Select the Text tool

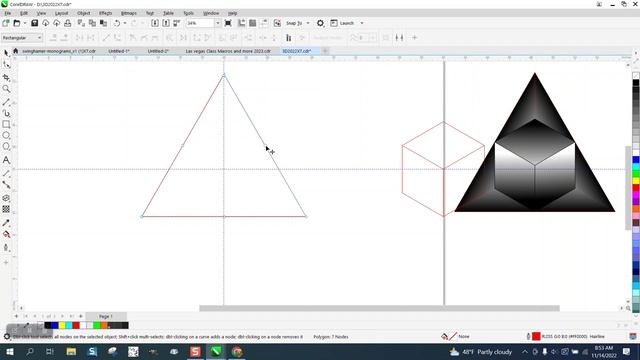[x=6, y=160]
